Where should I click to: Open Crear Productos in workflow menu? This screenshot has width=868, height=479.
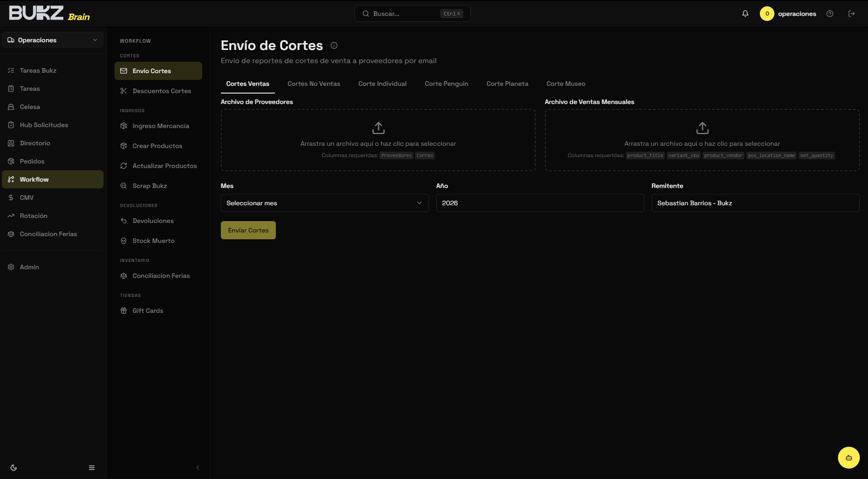coord(158,146)
